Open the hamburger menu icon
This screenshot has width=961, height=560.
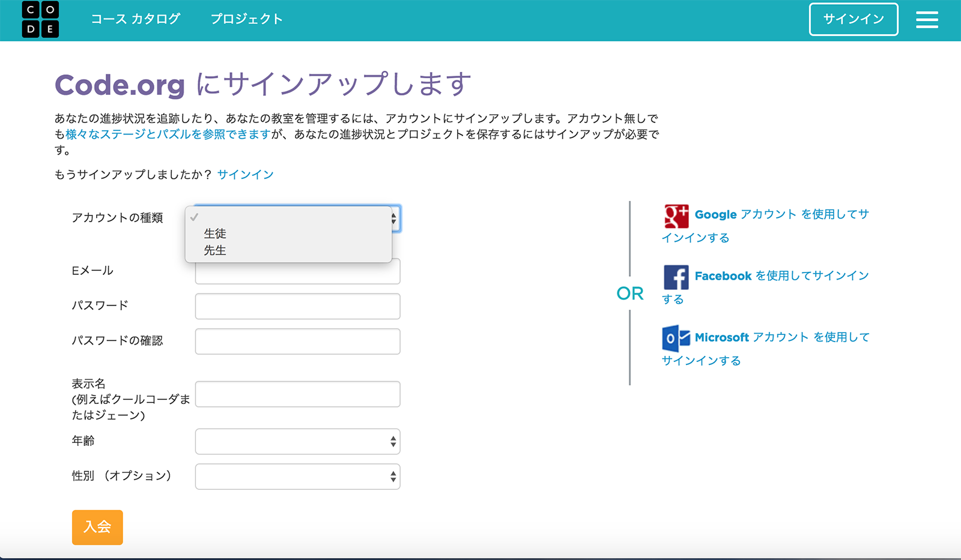click(x=927, y=20)
